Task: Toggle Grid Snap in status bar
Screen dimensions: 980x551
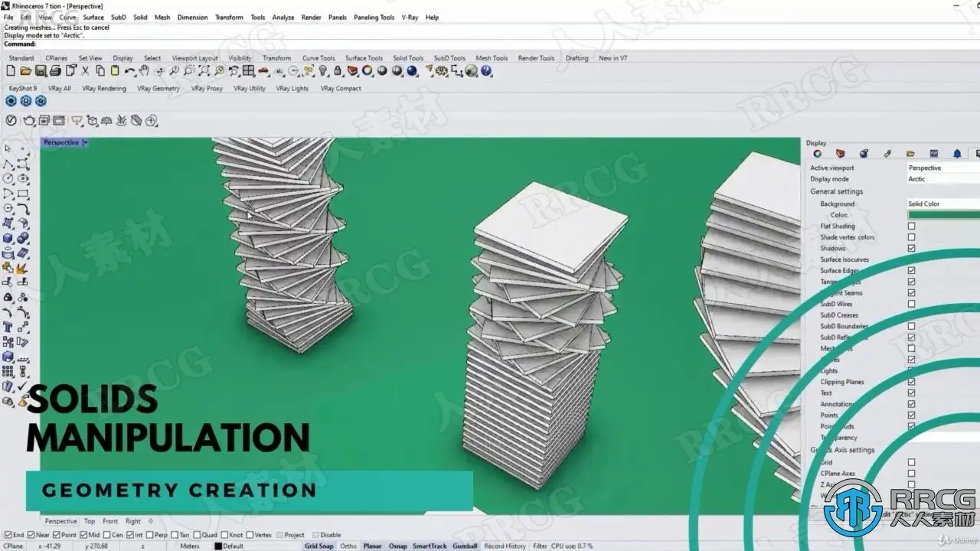Action: 319,546
